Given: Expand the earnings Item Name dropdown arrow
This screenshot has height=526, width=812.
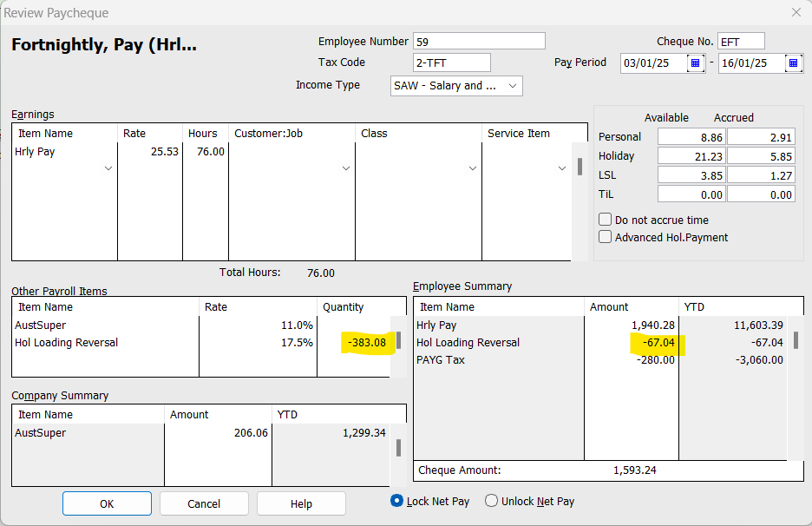Looking at the screenshot, I should (108, 168).
